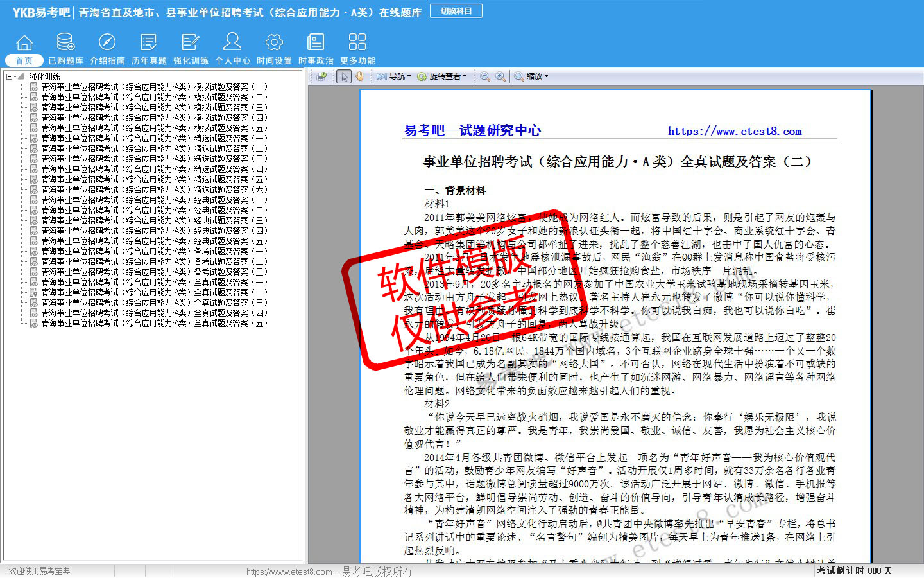The height and width of the screenshot is (578, 924).
Task: Switch to the 首页 home tab
Action: click(x=24, y=60)
